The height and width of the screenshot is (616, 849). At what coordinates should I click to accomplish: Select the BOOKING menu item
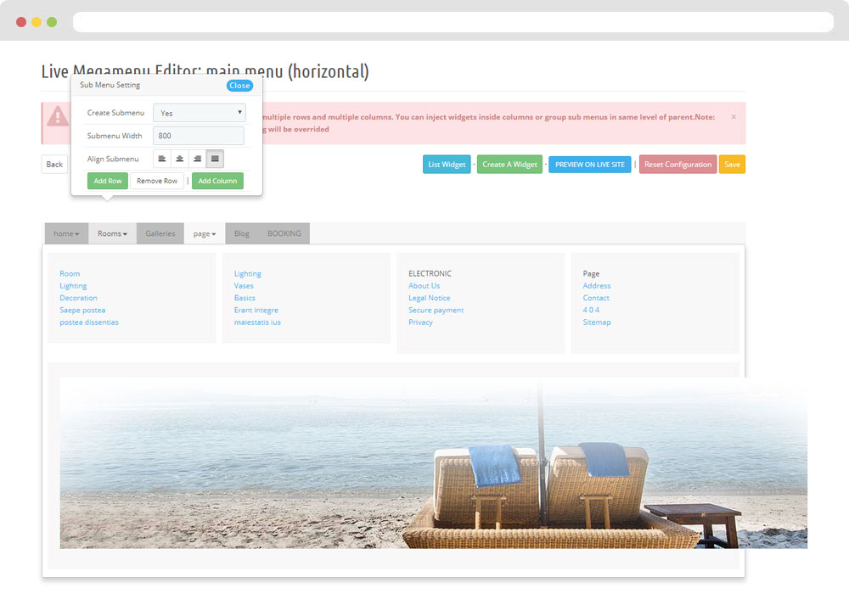284,233
